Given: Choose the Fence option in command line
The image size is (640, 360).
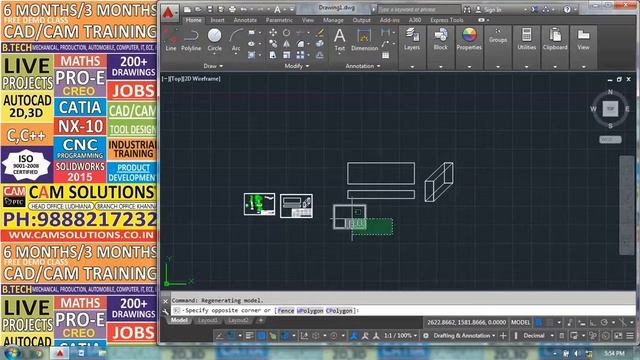Looking at the screenshot, I should pos(286,311).
